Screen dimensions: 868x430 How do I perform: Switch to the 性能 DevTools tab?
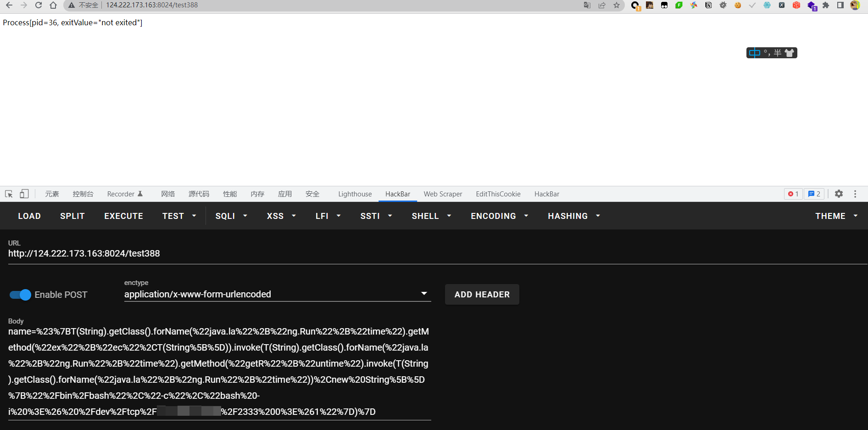click(230, 194)
